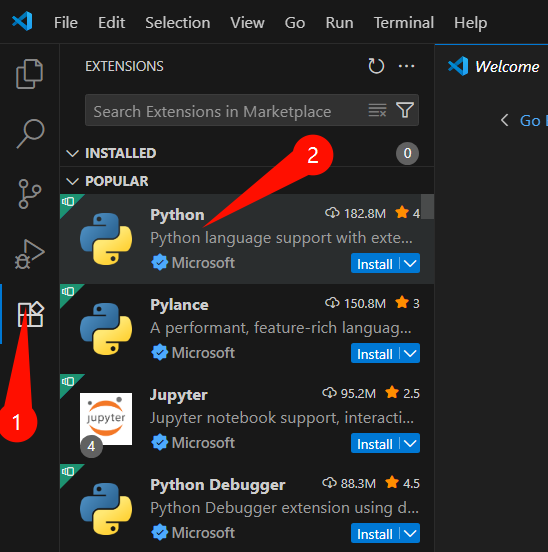Open Install dropdown arrow for Jupyter

point(410,444)
